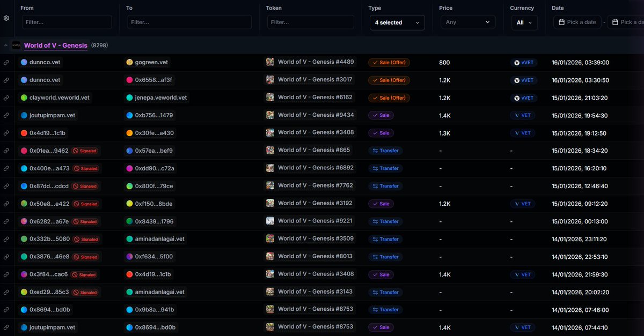The width and height of the screenshot is (644, 336).
Task: Focus the To filter input
Action: pyautogui.click(x=189, y=22)
